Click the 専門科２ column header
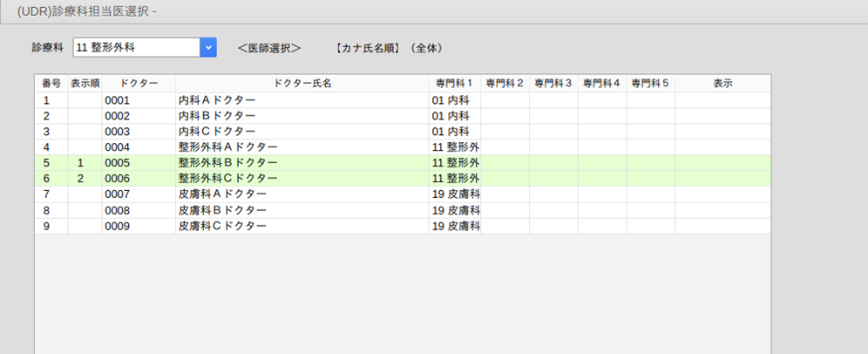The image size is (868, 354). click(505, 84)
